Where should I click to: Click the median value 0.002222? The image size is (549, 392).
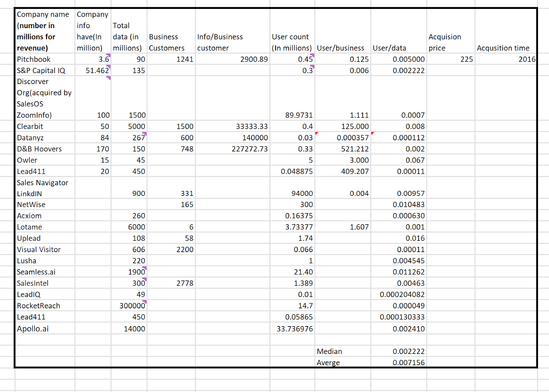pos(399,351)
